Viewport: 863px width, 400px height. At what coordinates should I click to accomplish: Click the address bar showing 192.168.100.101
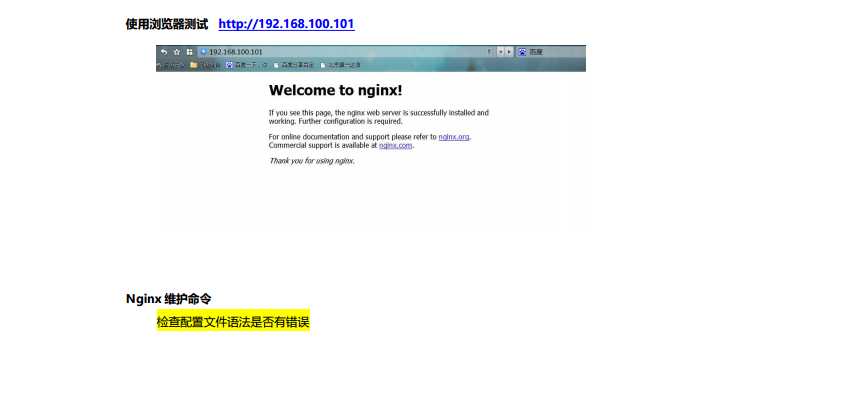347,52
